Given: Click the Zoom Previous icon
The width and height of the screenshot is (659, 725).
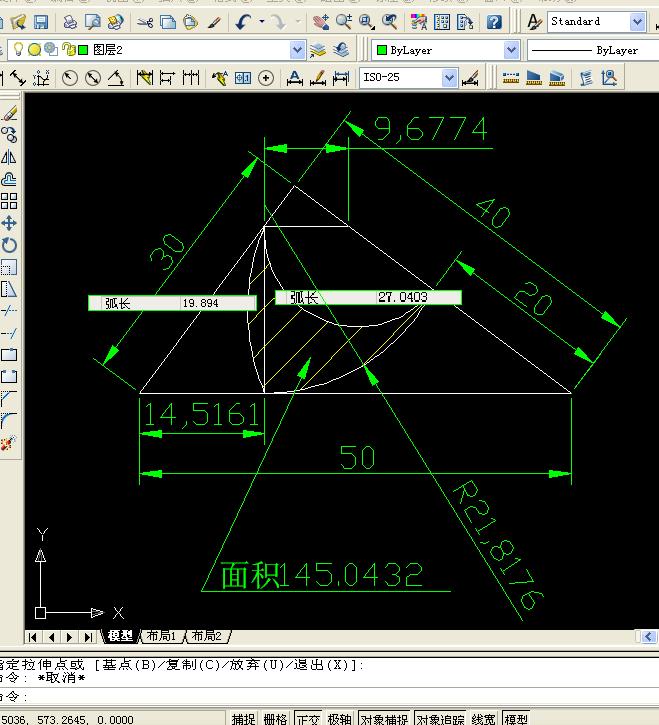Looking at the screenshot, I should [390, 22].
